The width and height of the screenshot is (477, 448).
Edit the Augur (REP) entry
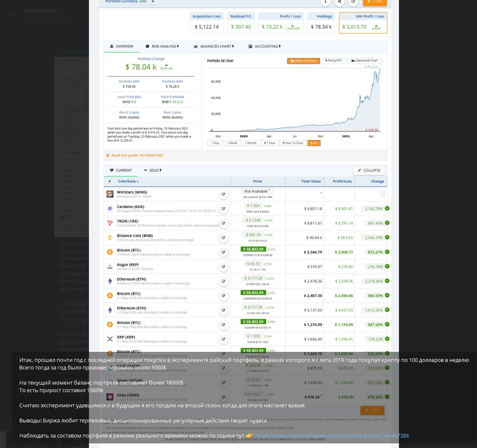coord(223,267)
